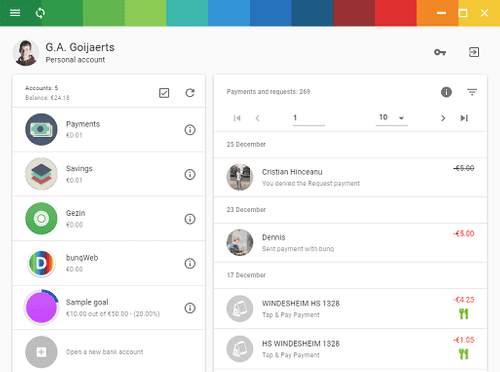Open the Dennis sent payment
Image resolution: width=500 pixels, height=372 pixels.
[350, 243]
